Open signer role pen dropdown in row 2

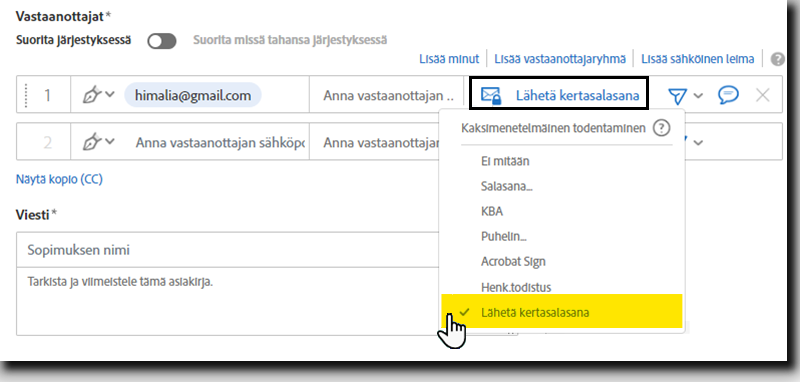click(98, 142)
